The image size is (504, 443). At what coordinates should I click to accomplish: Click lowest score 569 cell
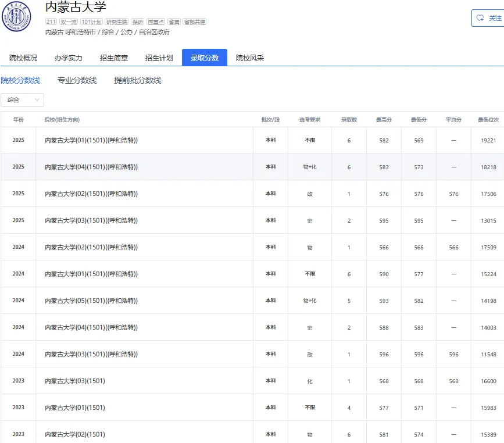[419, 141]
